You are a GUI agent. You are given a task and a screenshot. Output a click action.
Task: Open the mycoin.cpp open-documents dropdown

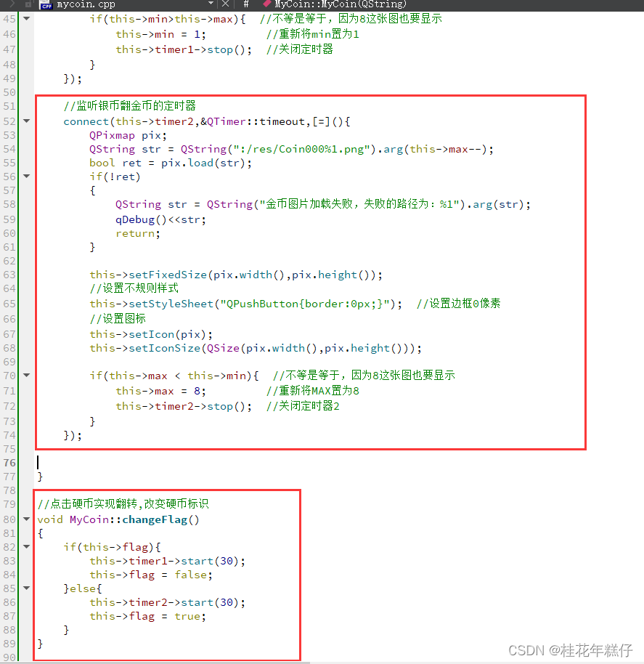point(211,4)
